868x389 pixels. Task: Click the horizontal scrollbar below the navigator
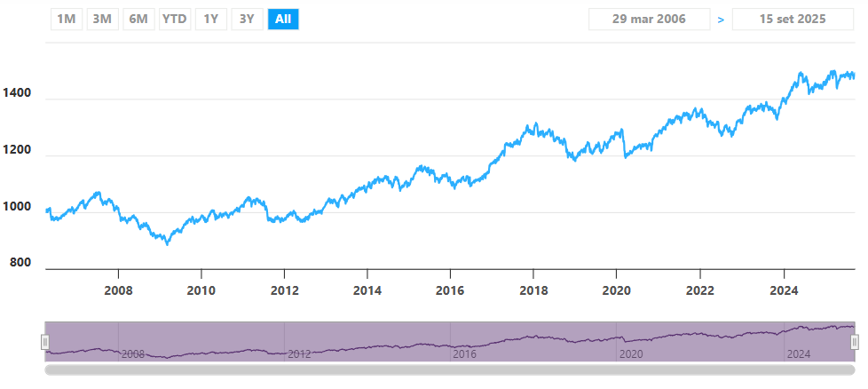click(x=450, y=369)
